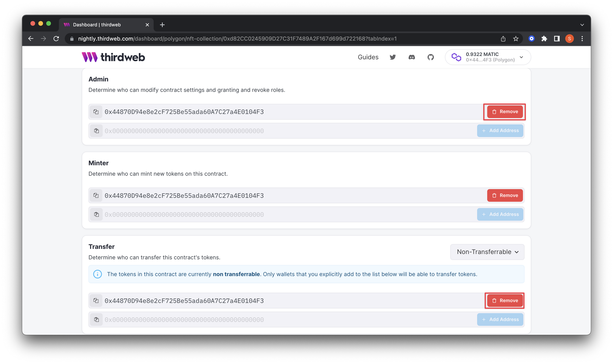Screen dimensions: 613x364
Task: Remove the Transfer role address
Action: [505, 301]
